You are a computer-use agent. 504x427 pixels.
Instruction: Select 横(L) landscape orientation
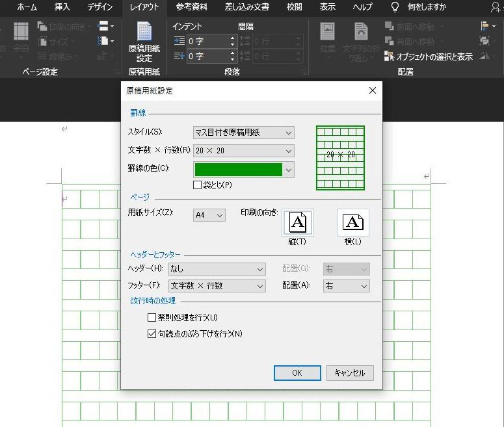click(x=353, y=222)
